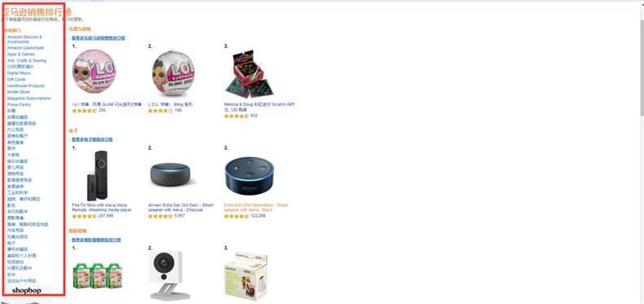
Task: Select Handmade Products in the department list
Action: 26,86
